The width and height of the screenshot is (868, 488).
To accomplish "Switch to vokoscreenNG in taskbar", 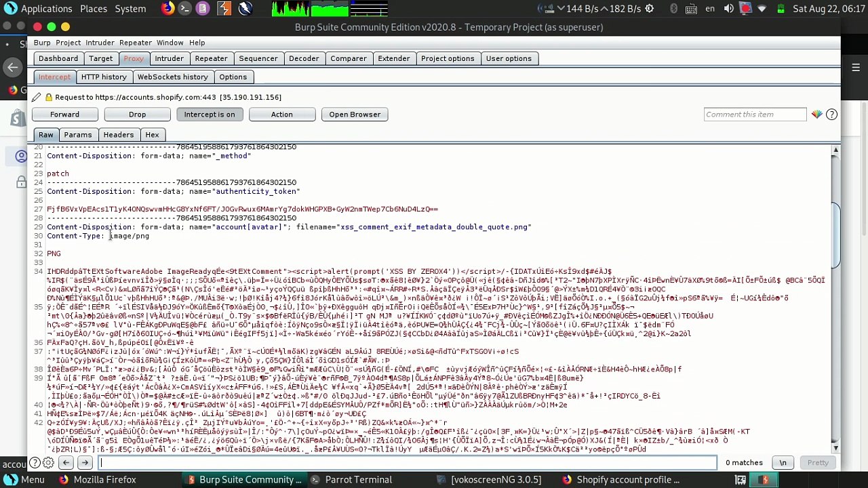I will [x=488, y=480].
